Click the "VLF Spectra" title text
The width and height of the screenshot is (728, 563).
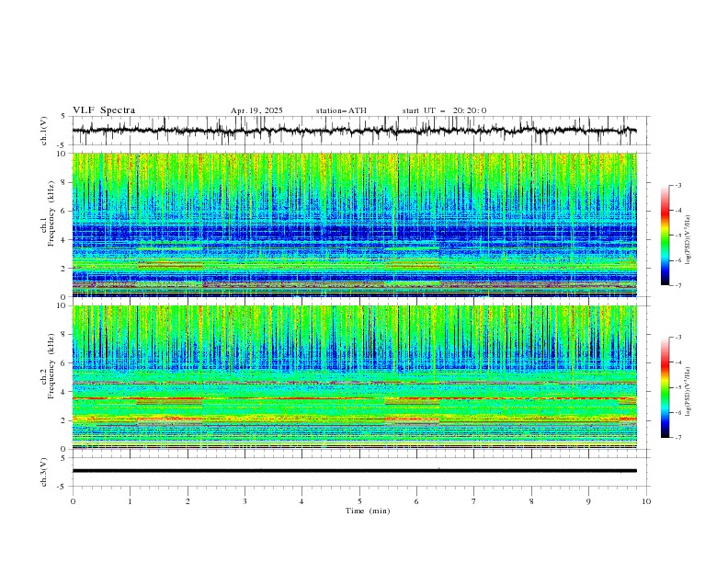pos(104,110)
